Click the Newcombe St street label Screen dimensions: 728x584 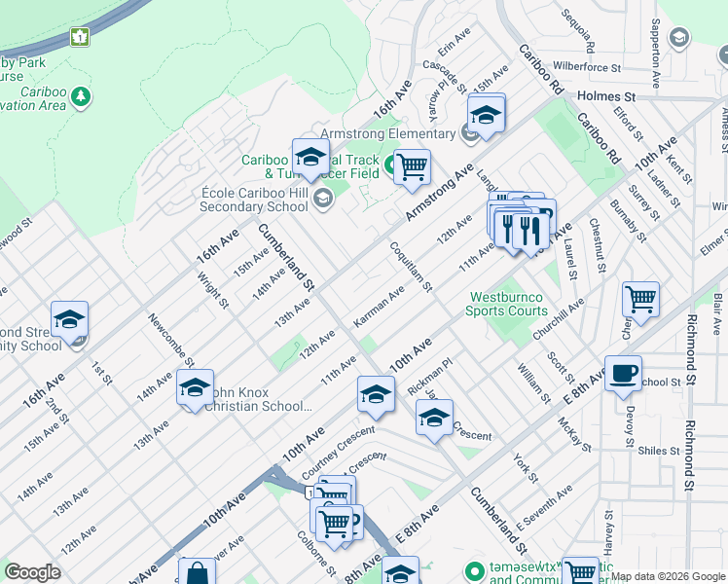pos(171,341)
